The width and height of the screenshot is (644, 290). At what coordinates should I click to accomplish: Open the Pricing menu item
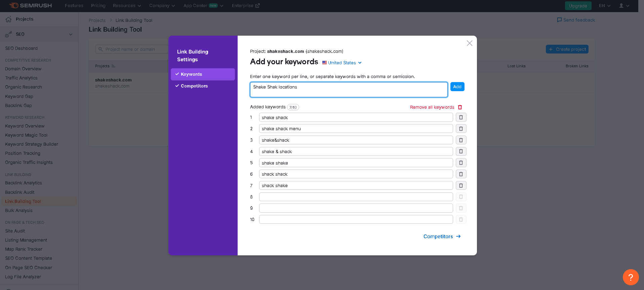[98, 6]
